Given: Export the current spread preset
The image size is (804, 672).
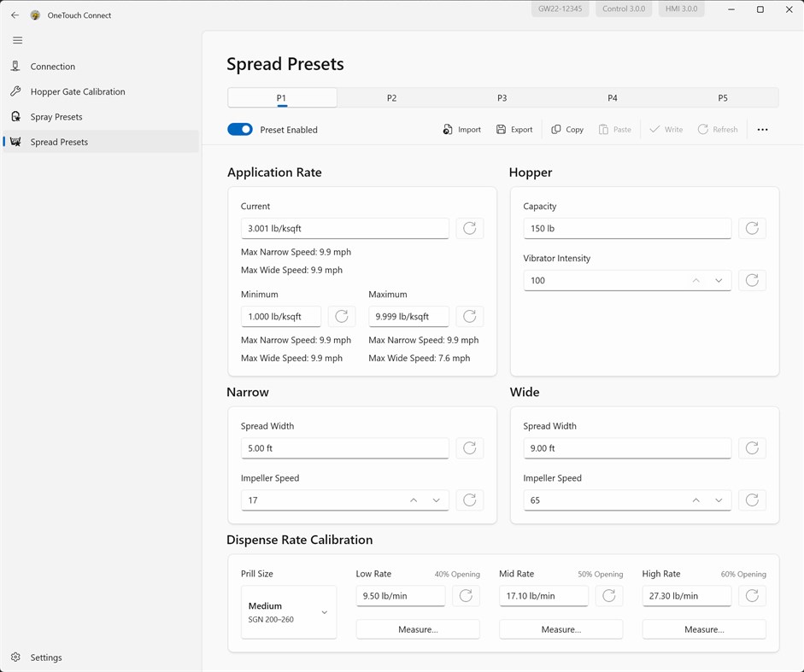Looking at the screenshot, I should pos(514,130).
